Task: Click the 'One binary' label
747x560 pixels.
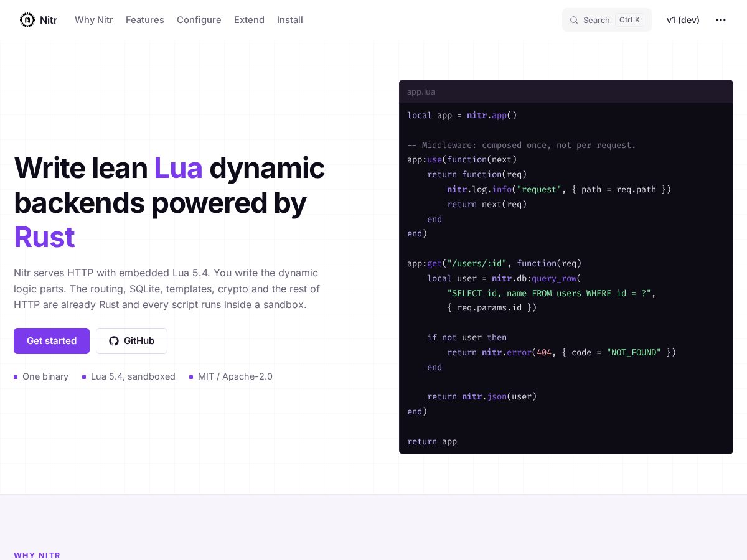Action: pyautogui.click(x=45, y=376)
